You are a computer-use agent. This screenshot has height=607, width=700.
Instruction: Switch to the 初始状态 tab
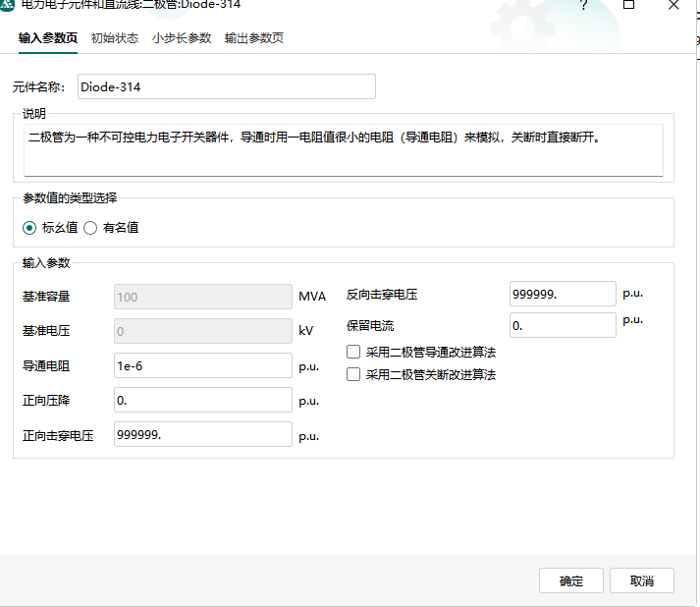pyautogui.click(x=114, y=38)
